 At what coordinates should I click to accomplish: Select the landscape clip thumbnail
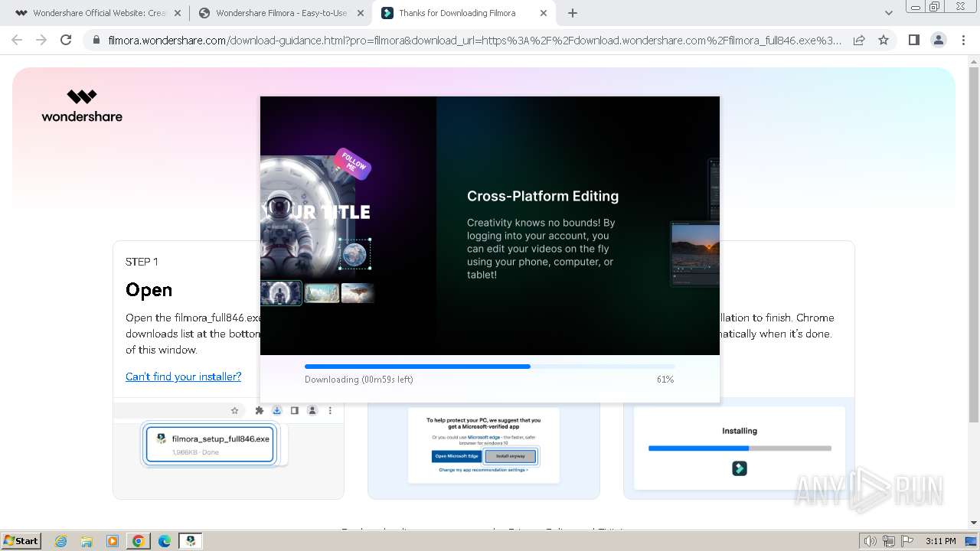[322, 293]
